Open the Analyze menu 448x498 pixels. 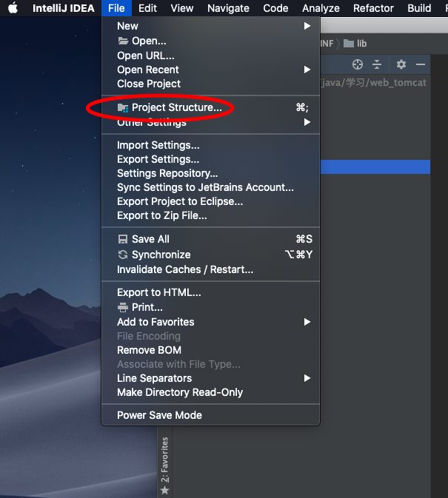321,8
